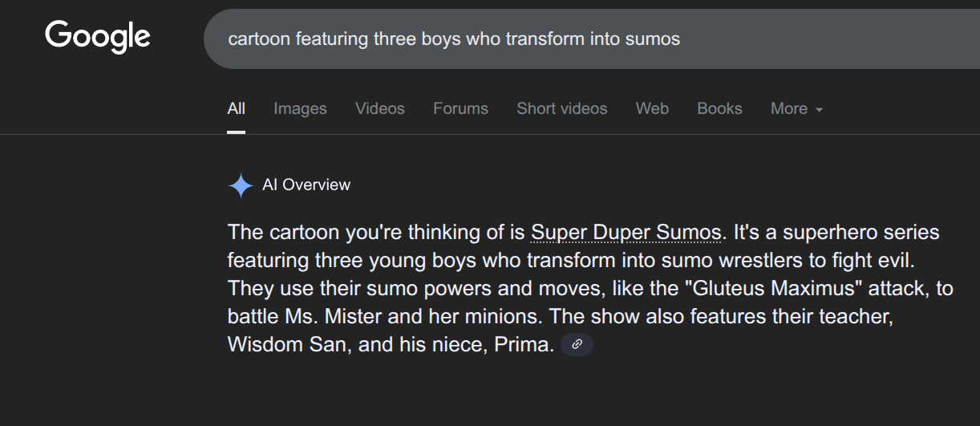
Task: Open the Books results tab
Action: click(719, 108)
